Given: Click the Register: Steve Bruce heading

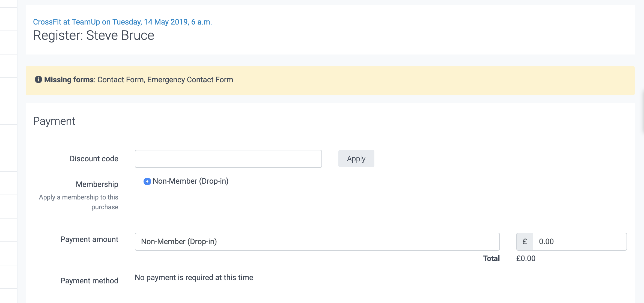Looking at the screenshot, I should (x=94, y=36).
